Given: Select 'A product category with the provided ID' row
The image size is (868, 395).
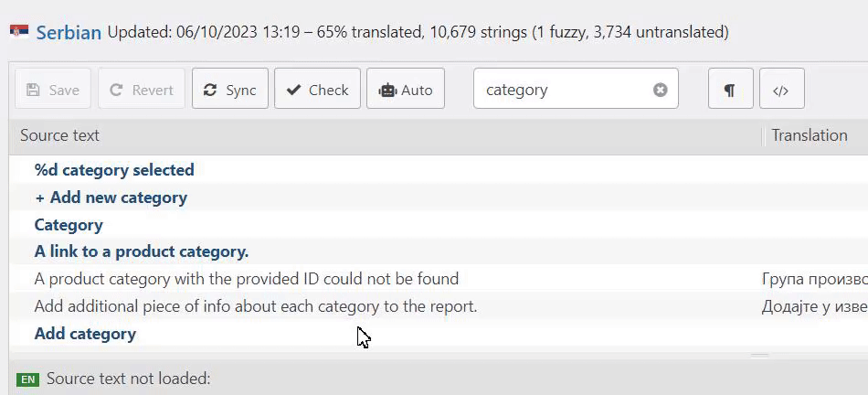Looking at the screenshot, I should click(x=439, y=279).
